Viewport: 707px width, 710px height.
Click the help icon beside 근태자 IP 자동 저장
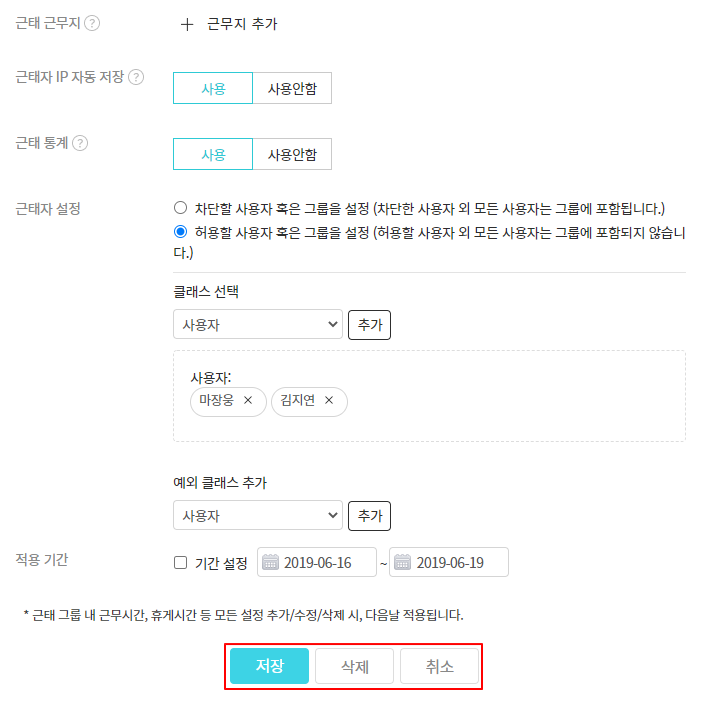(x=136, y=77)
